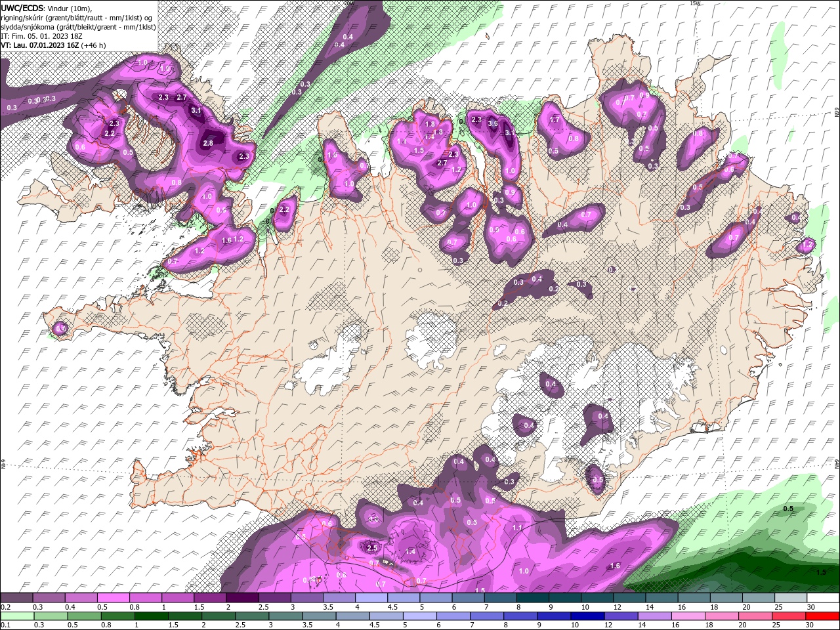Click the black 1.5 rain value at southeast corner

click(821, 572)
